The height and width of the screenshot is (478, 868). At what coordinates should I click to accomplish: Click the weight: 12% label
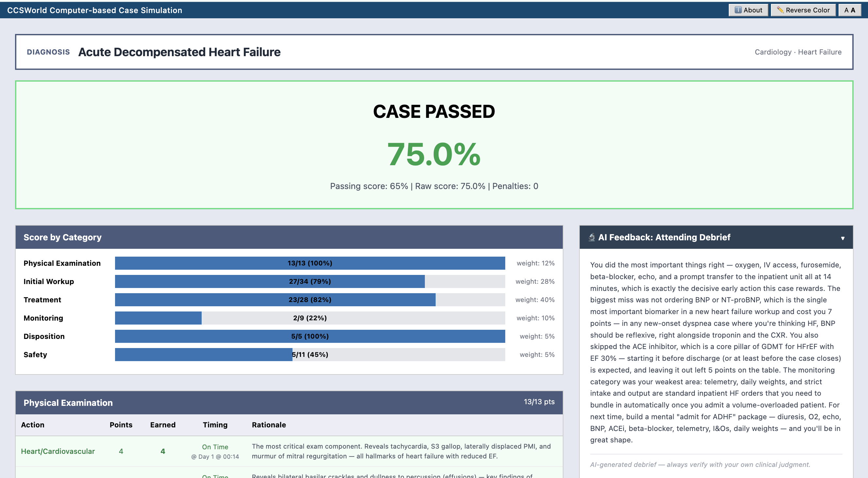pyautogui.click(x=535, y=263)
